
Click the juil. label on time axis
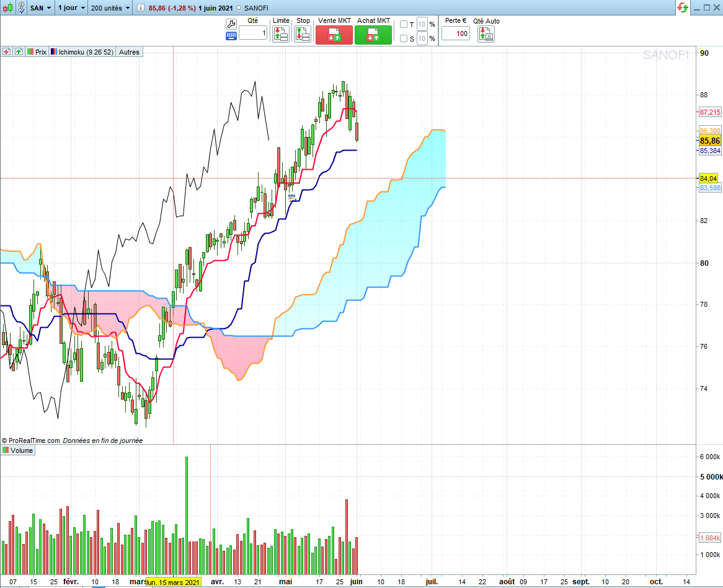[432, 582]
